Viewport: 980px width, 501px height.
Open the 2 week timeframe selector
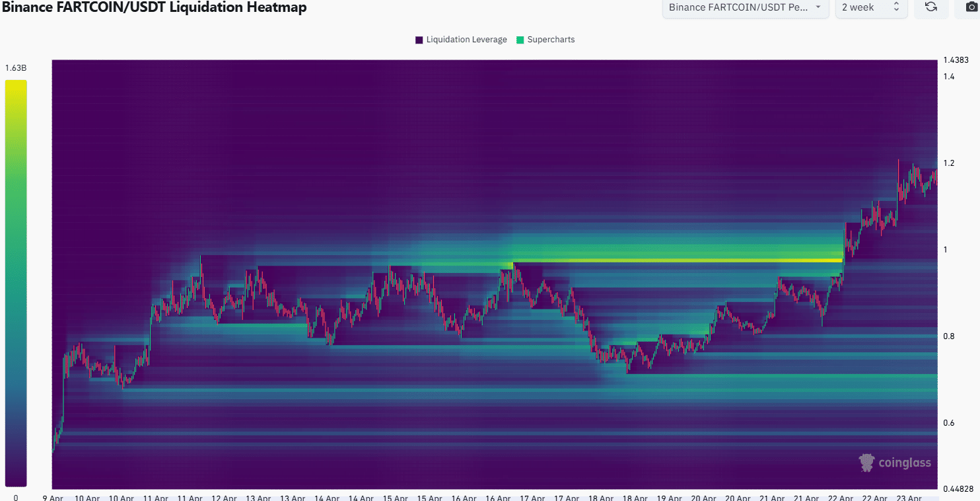click(x=870, y=7)
